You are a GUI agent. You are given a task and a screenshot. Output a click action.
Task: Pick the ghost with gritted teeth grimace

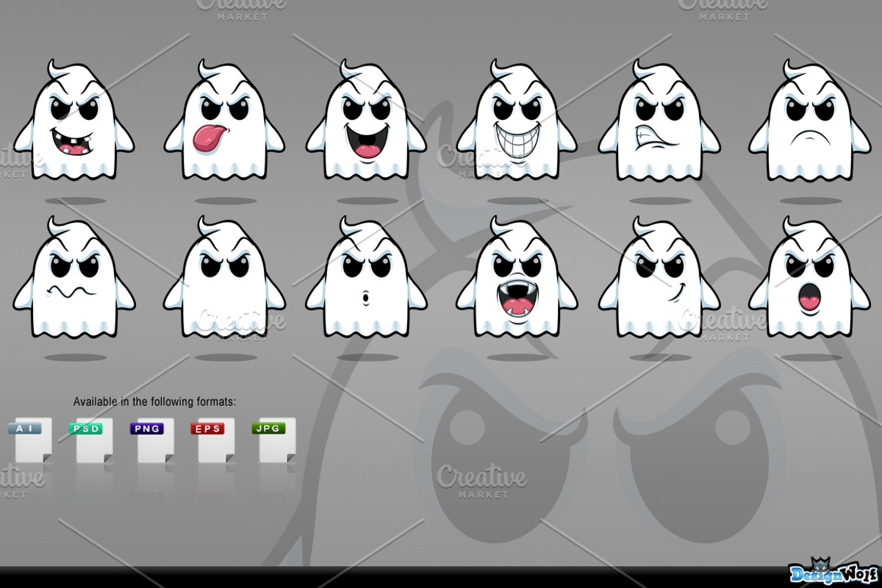coord(659,121)
